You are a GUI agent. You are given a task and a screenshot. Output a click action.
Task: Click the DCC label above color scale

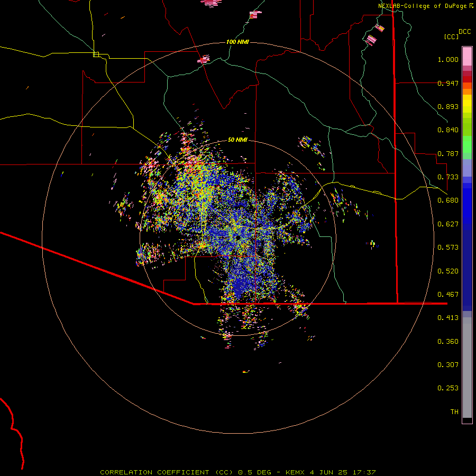click(x=464, y=32)
